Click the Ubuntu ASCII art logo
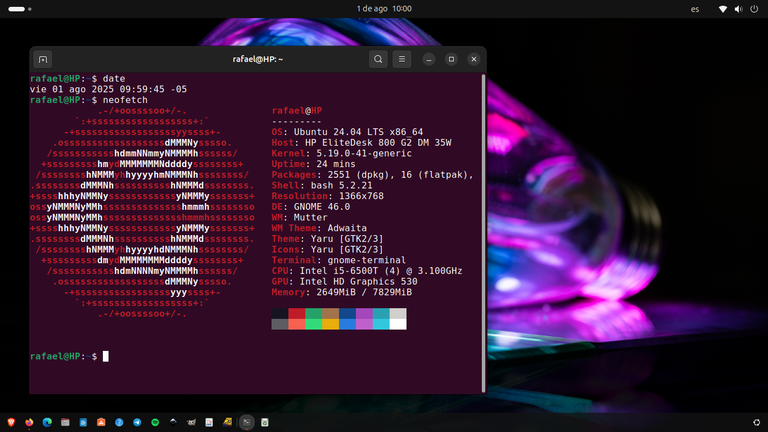768x432 pixels. pyautogui.click(x=143, y=212)
